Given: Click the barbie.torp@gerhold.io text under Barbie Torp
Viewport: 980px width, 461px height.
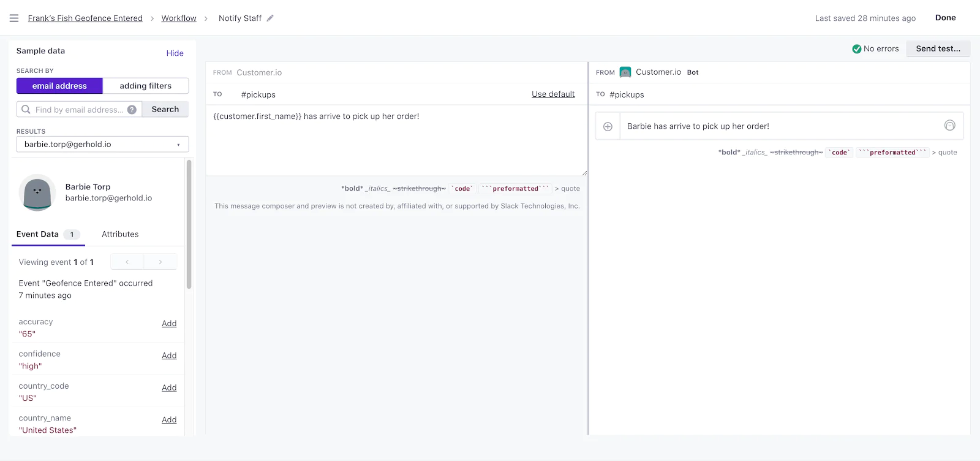Looking at the screenshot, I should tap(108, 198).
